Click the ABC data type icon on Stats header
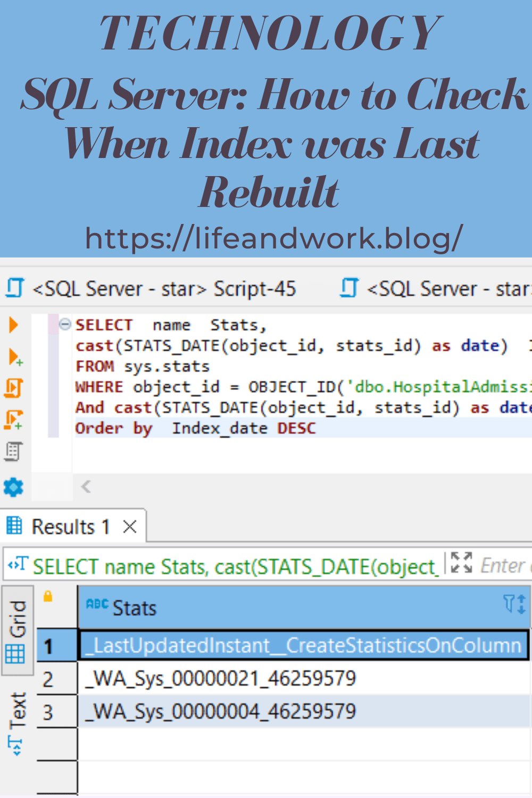Screen dimensions: 532x798 (x=96, y=604)
